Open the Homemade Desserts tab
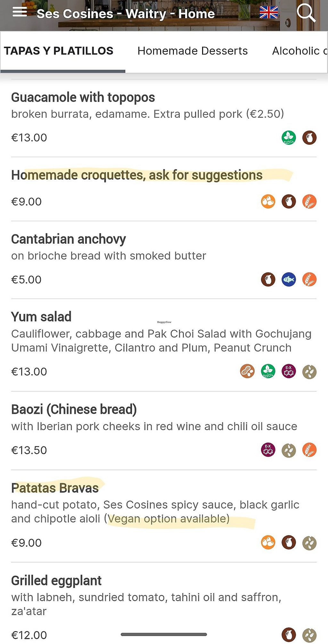 (193, 51)
